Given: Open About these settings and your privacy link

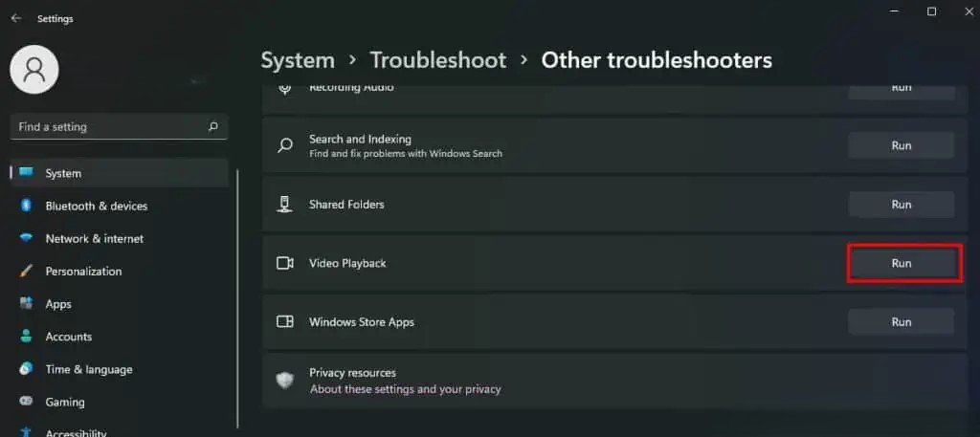Looking at the screenshot, I should click(x=405, y=389).
